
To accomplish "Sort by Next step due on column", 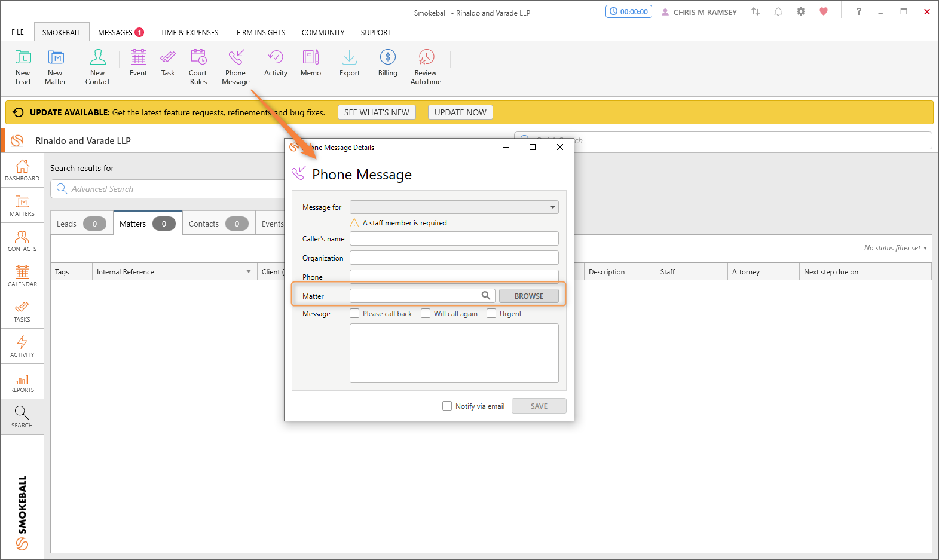I will tap(835, 271).
